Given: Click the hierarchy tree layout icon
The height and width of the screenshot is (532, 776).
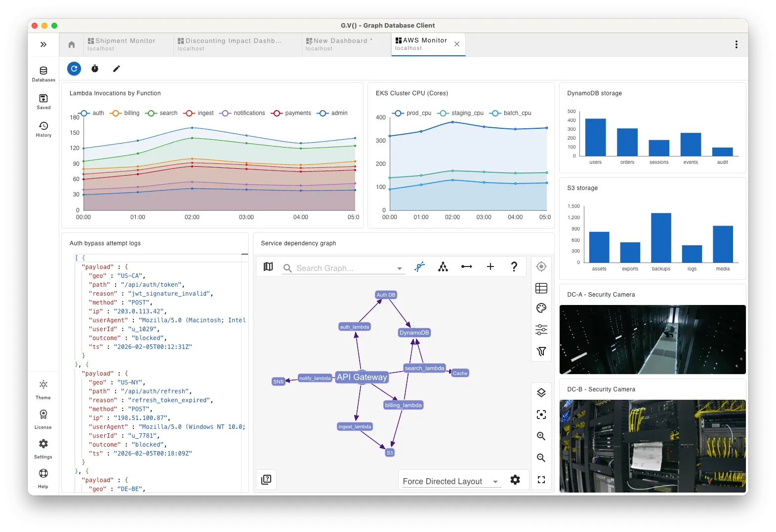Looking at the screenshot, I should click(443, 266).
